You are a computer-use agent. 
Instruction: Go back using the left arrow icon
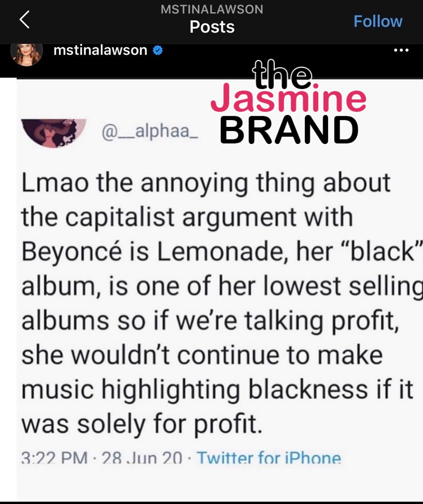[x=25, y=20]
